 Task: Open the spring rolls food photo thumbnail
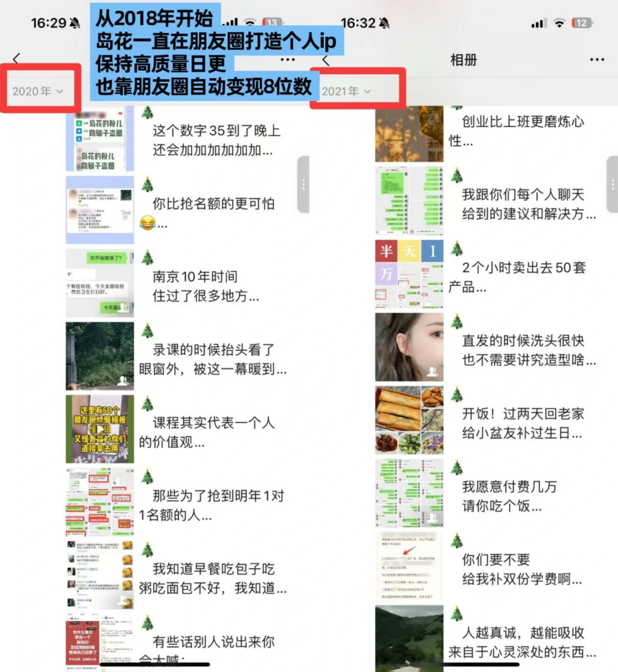click(409, 420)
